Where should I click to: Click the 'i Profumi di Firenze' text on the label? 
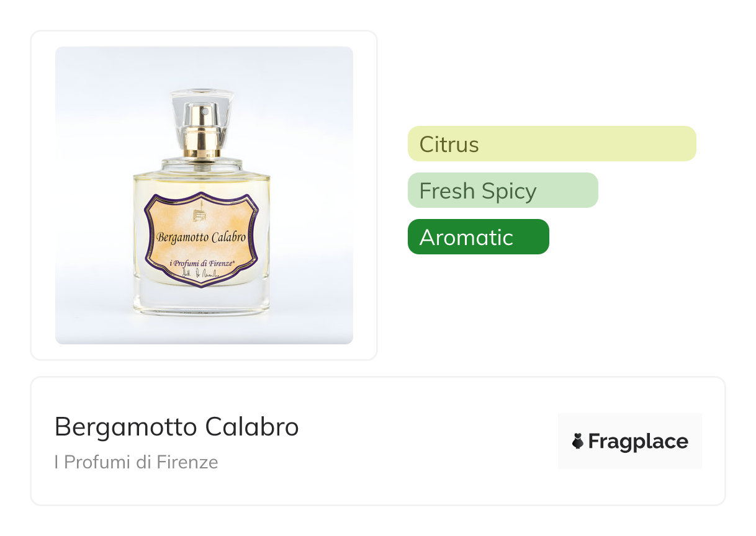(x=201, y=264)
